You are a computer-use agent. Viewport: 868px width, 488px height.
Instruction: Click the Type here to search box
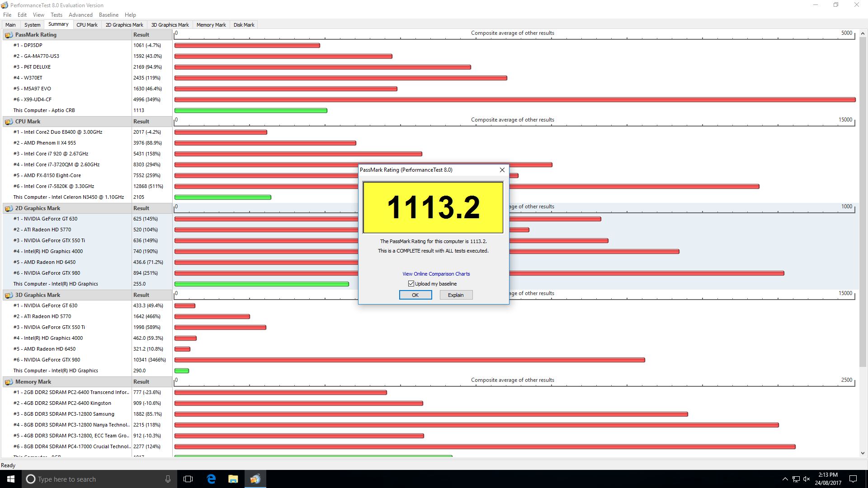(x=99, y=479)
